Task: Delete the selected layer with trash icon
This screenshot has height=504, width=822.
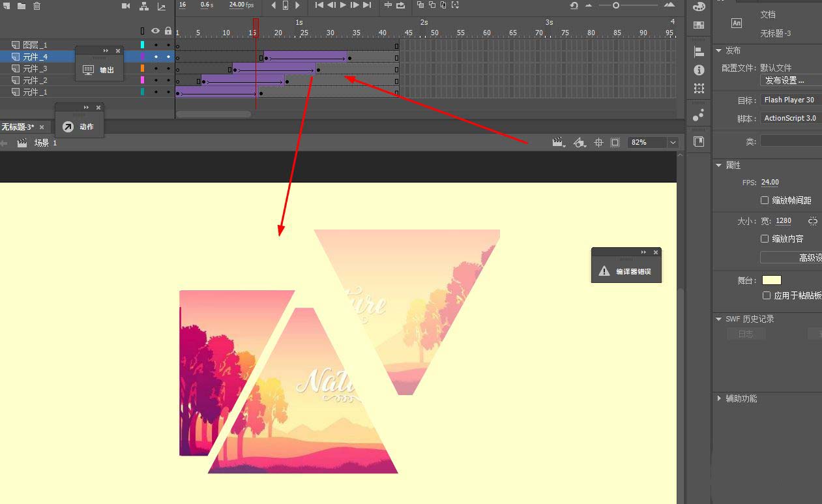Action: click(37, 6)
